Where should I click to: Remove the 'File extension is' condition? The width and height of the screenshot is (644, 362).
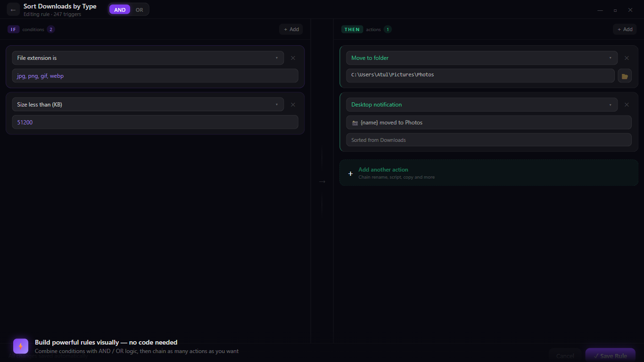tap(293, 58)
